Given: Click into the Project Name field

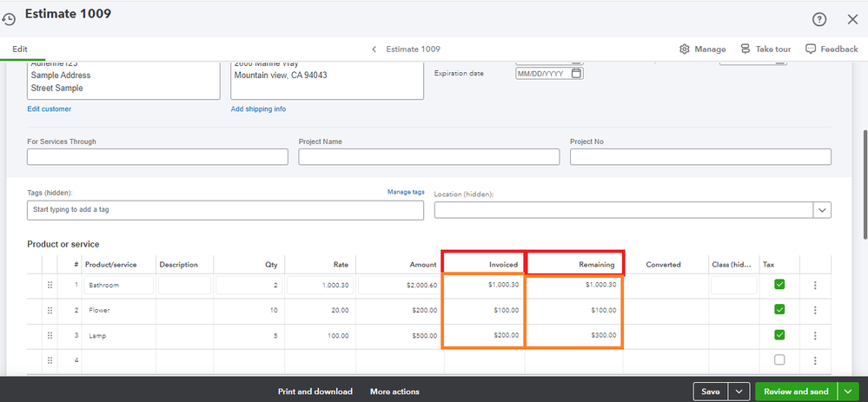Looking at the screenshot, I should (428, 157).
